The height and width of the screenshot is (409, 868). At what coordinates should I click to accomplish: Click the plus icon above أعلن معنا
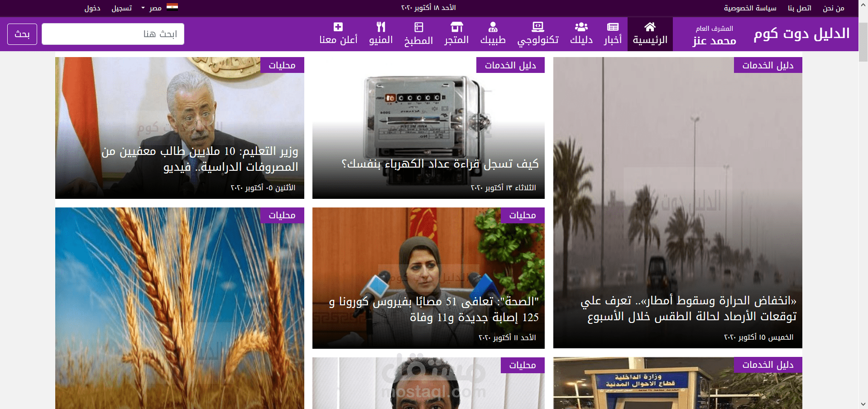pos(338,27)
